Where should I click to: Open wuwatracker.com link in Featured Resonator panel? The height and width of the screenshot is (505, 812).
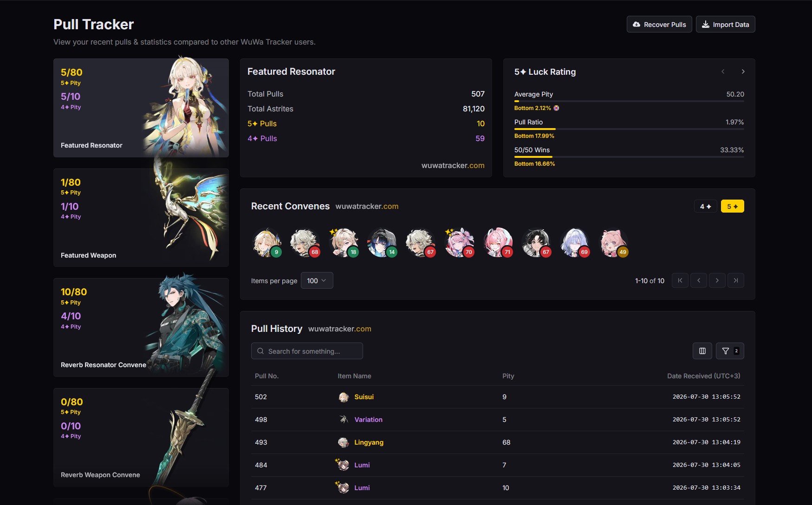tap(453, 166)
